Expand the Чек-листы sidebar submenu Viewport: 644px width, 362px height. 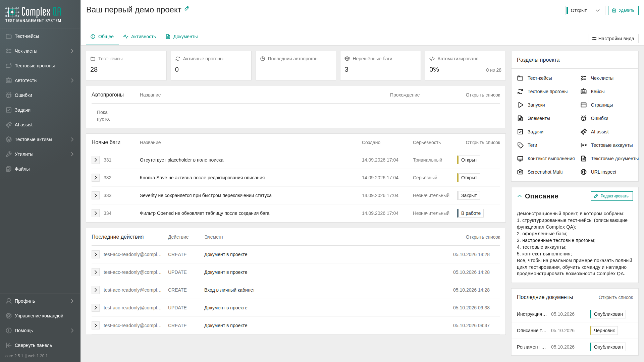click(x=72, y=51)
